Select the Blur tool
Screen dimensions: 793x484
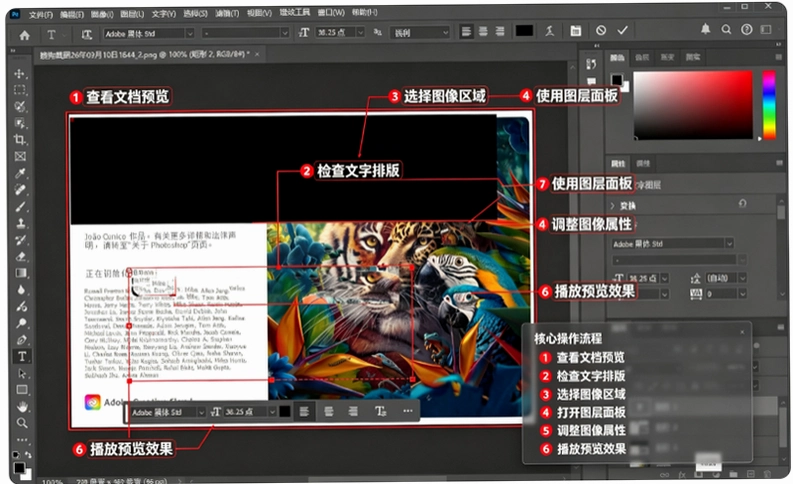pos(21,290)
